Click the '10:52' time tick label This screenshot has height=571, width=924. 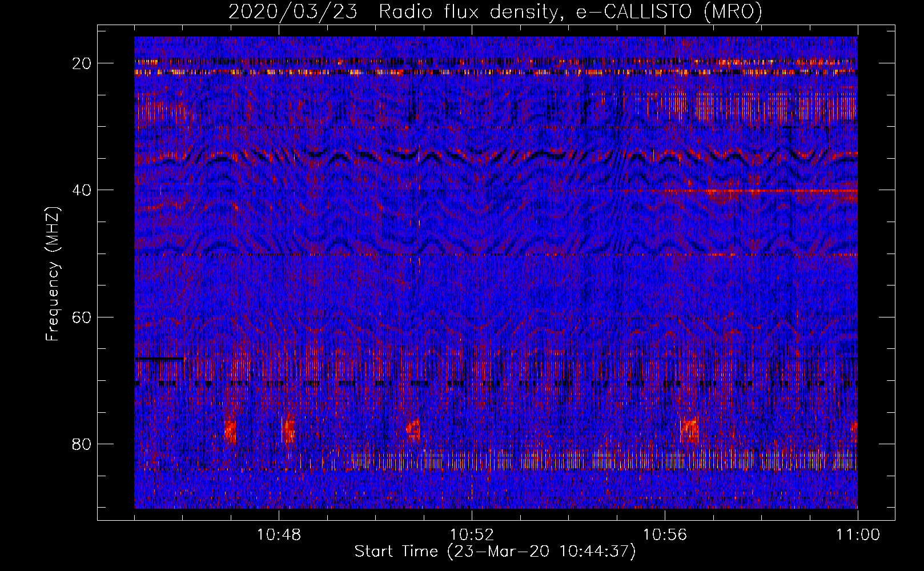click(472, 535)
